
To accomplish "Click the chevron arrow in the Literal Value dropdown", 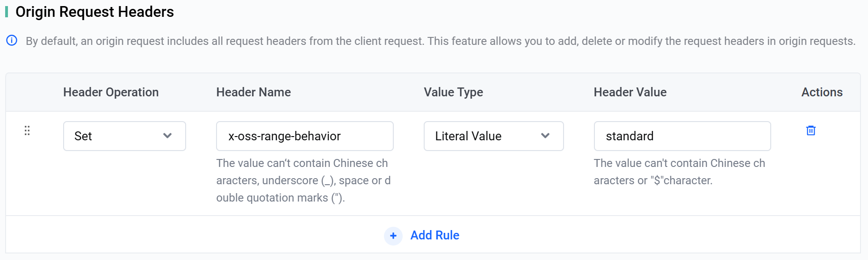I will pyautogui.click(x=545, y=136).
